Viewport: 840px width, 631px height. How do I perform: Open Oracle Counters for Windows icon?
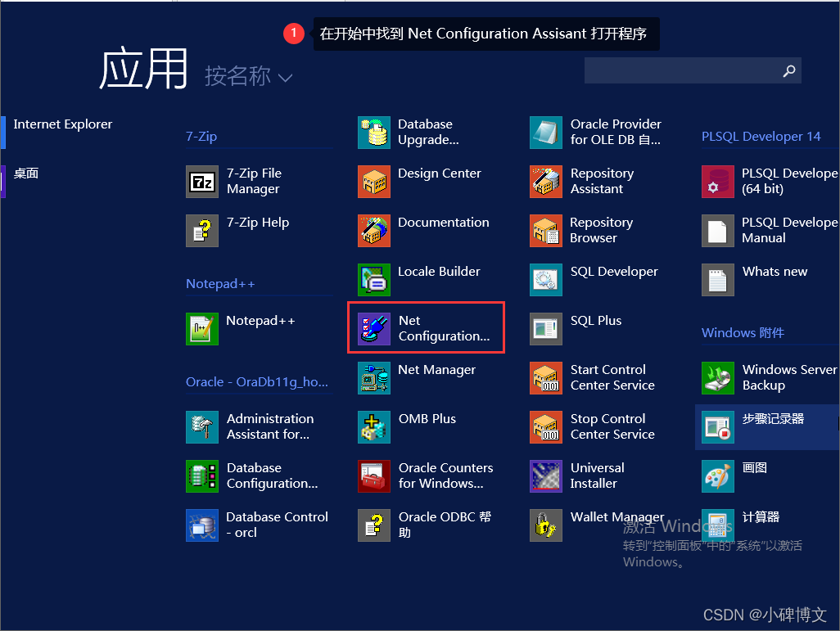click(374, 476)
